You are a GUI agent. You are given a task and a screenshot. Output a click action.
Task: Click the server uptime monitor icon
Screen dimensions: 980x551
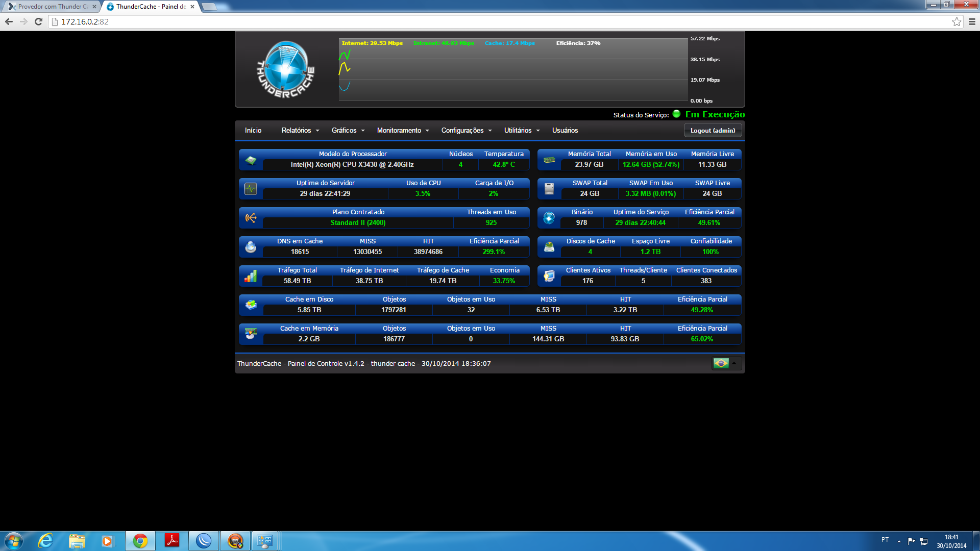coord(251,189)
